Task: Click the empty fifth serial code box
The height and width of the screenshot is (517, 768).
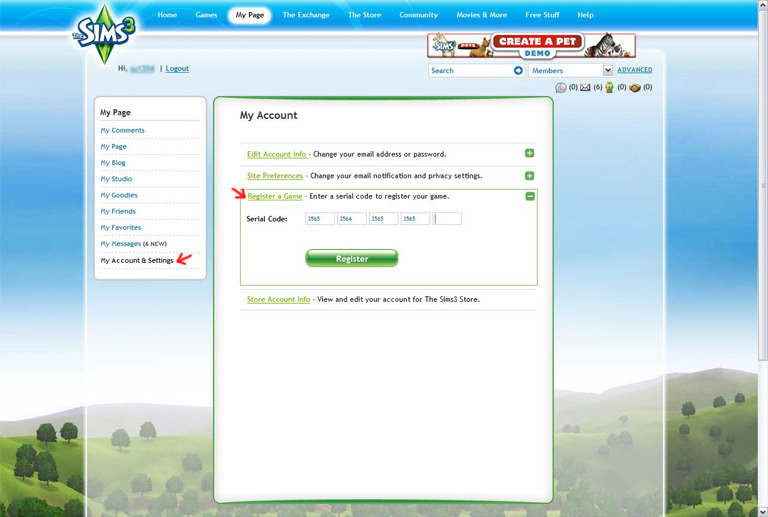Action: 447,218
